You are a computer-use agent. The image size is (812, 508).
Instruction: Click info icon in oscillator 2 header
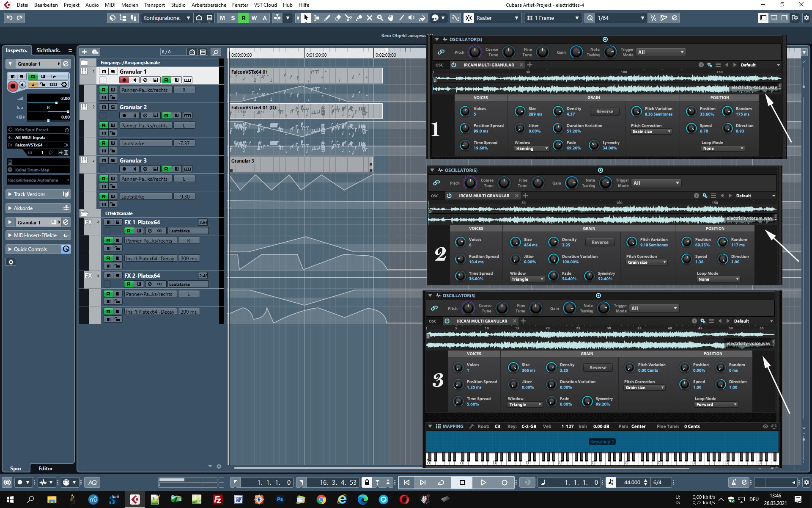coord(696,196)
